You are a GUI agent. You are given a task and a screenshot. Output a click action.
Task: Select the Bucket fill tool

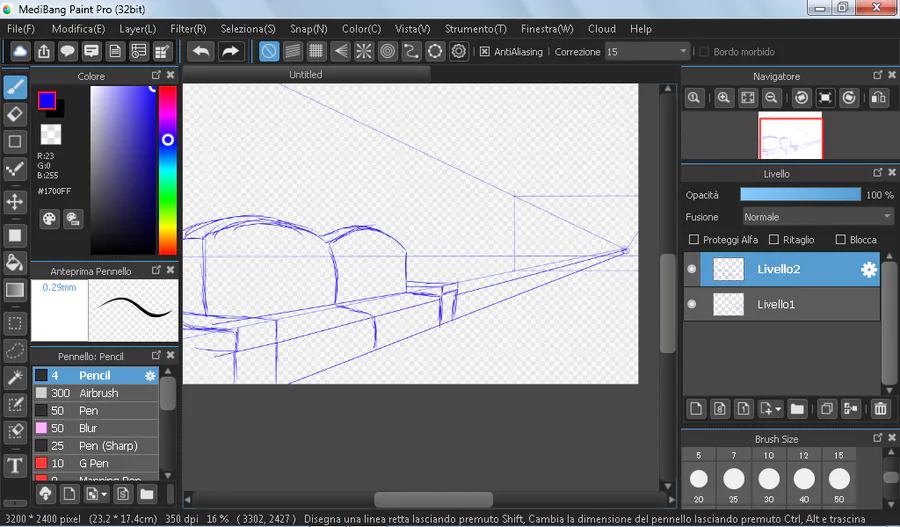coord(15,262)
